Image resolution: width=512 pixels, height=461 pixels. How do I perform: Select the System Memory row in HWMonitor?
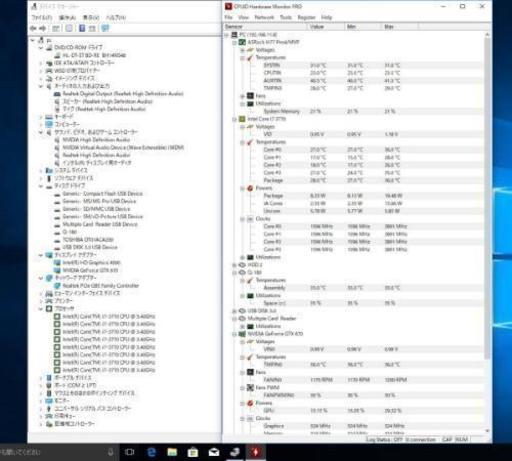tap(353, 111)
